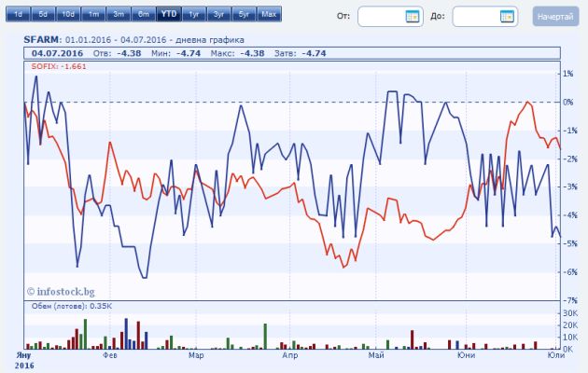Click the 04.07.2016 date in the info bar

(57, 53)
